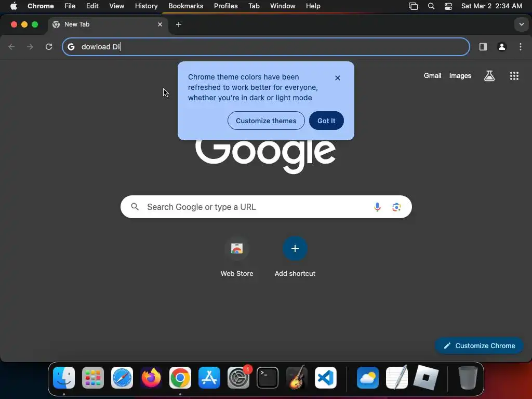This screenshot has width=532, height=399.
Task: Select the New Tab tab
Action: pos(108,24)
